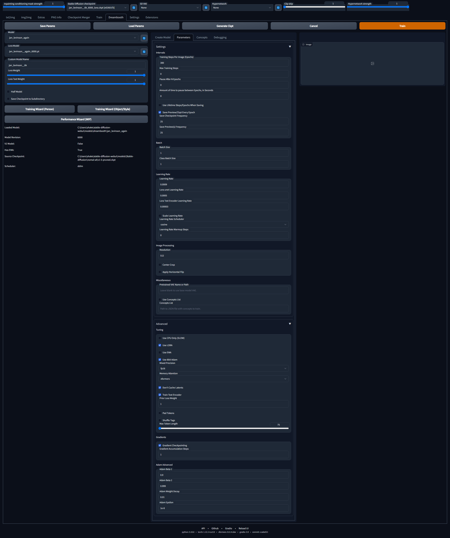Refresh the Hypernetwork dropdown list

(278, 8)
